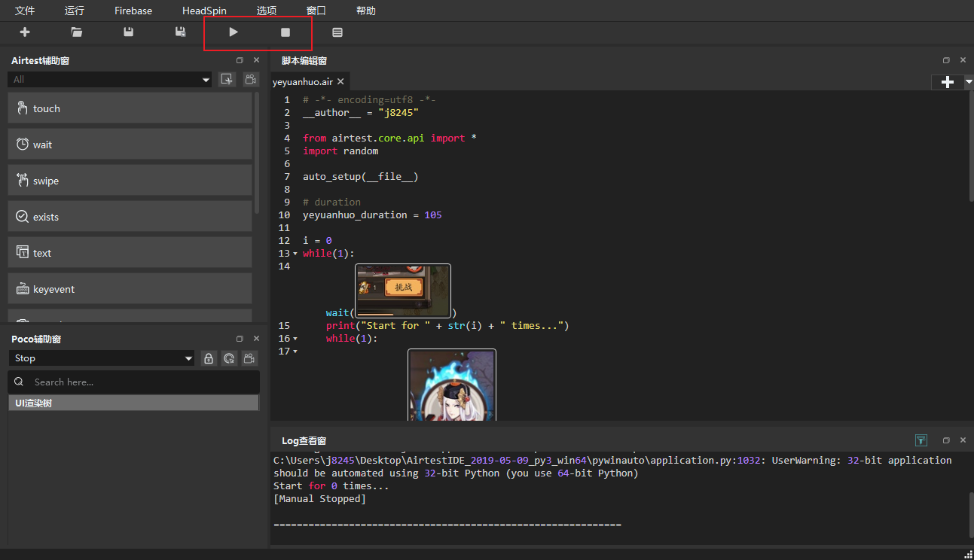
Task: Insert a keyevent command from Airtest panel
Action: (130, 289)
